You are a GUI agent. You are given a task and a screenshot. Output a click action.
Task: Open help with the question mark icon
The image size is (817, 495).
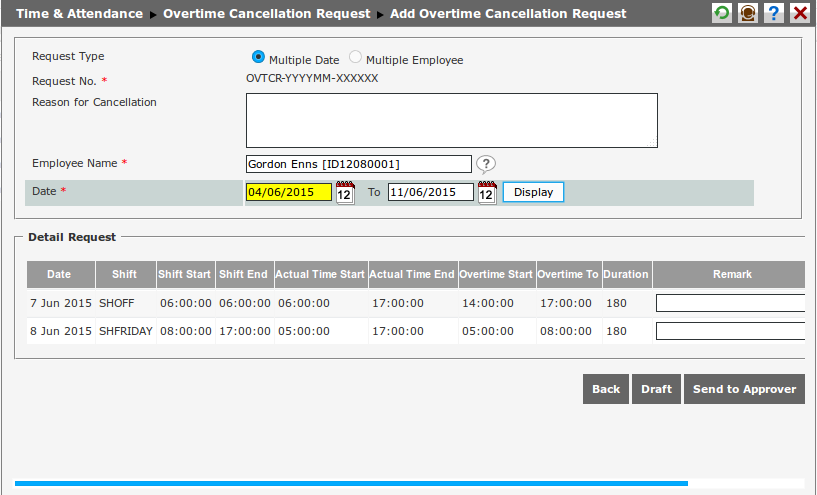point(773,13)
